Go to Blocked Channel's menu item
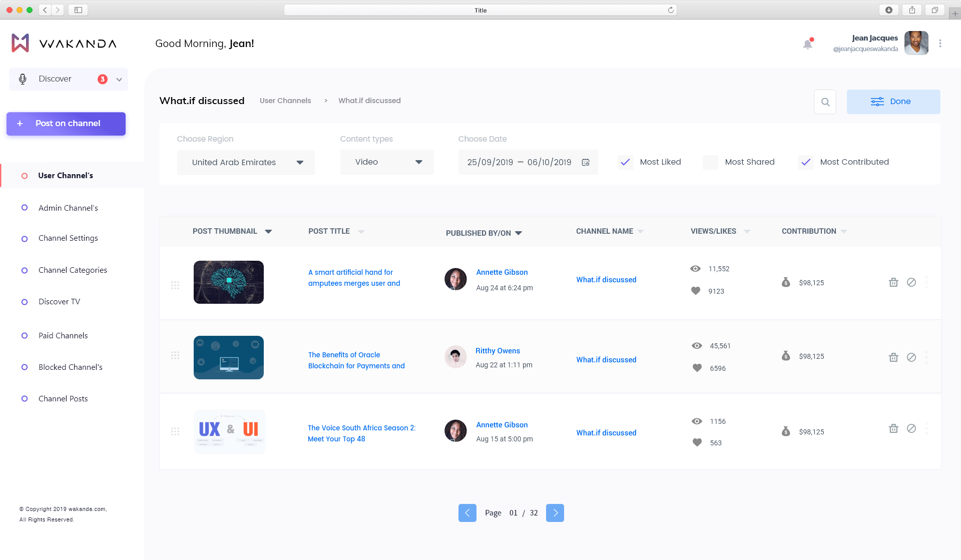Image resolution: width=961 pixels, height=560 pixels. click(x=70, y=367)
